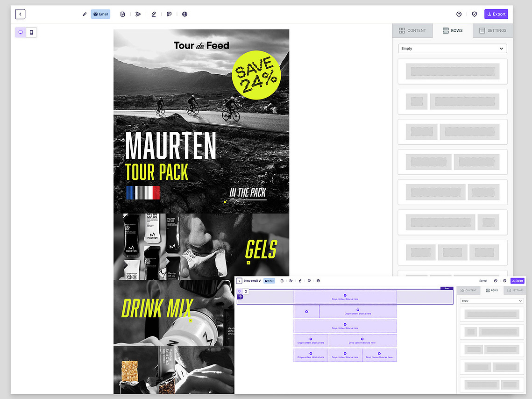Switch to desktop view in inset window

240,292
